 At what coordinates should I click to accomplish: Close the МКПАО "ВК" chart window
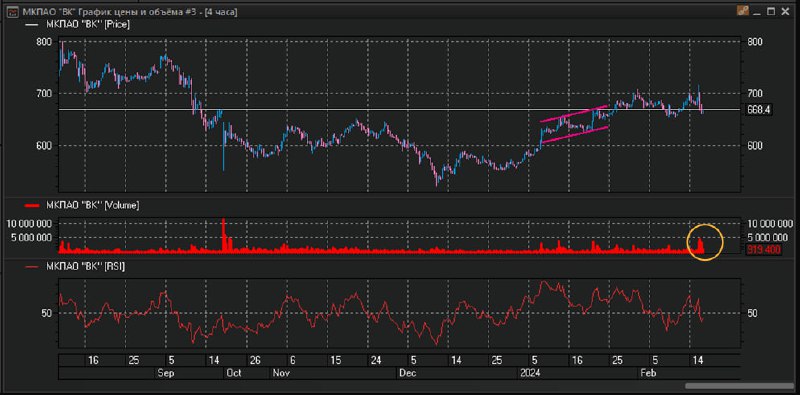click(x=785, y=11)
